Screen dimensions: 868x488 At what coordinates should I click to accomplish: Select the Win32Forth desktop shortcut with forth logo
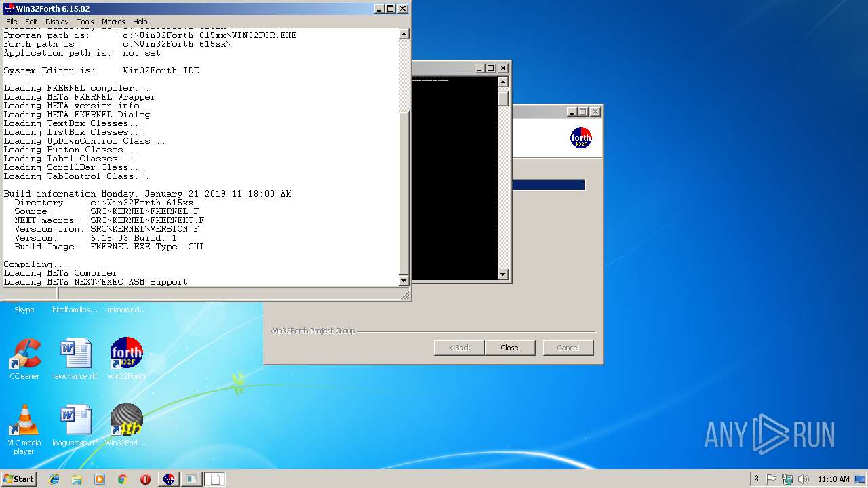click(x=126, y=359)
